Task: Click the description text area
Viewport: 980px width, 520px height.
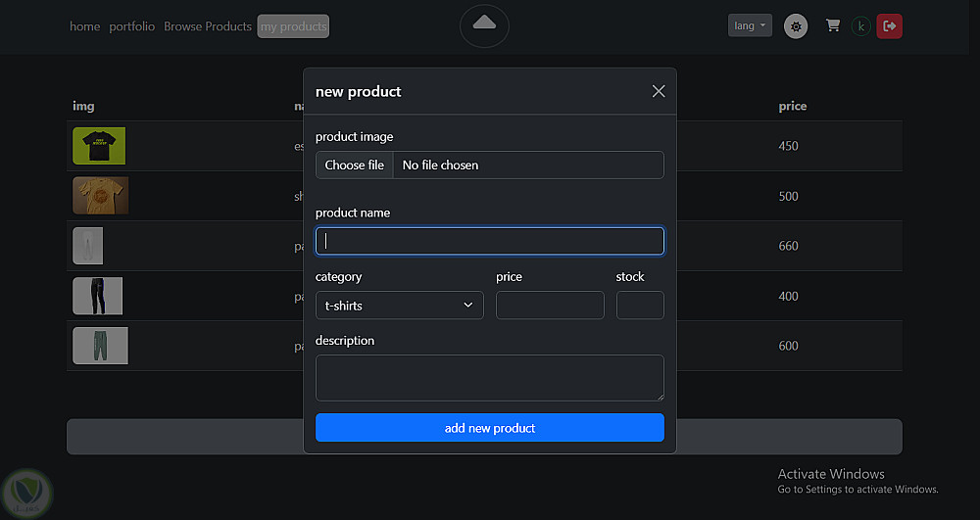Action: [490, 377]
